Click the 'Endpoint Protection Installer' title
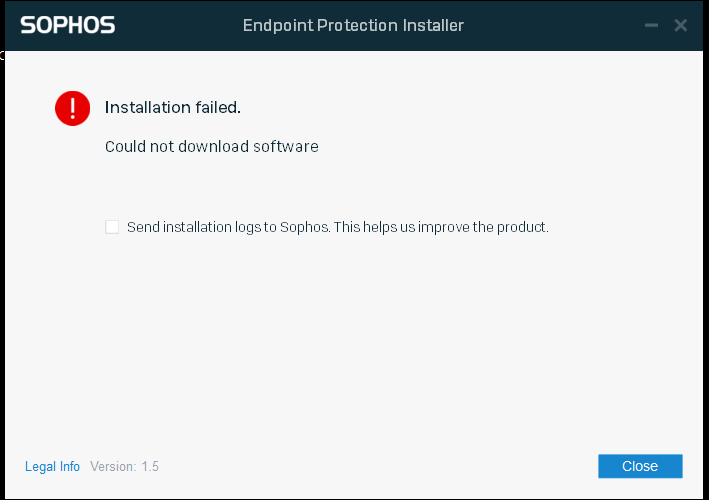 pyautogui.click(x=353, y=26)
